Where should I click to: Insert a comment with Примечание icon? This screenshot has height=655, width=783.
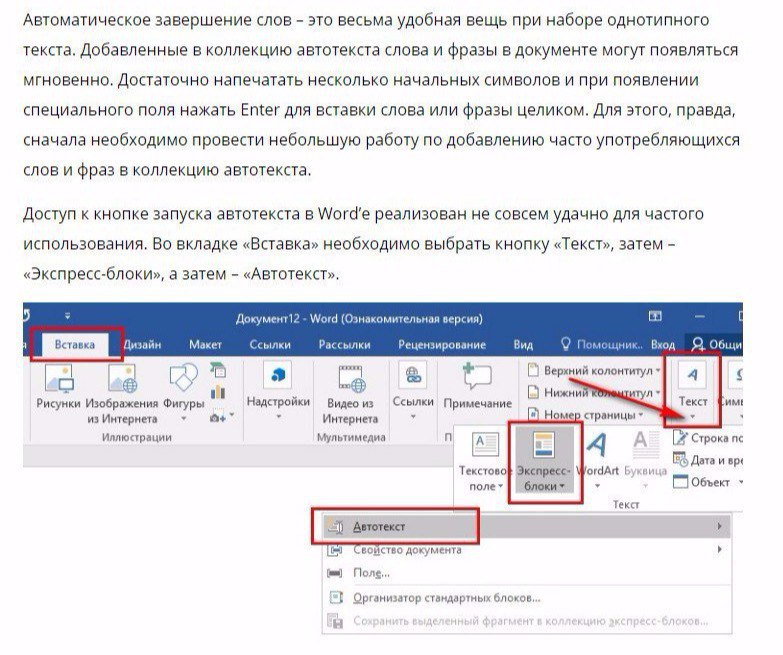[478, 379]
